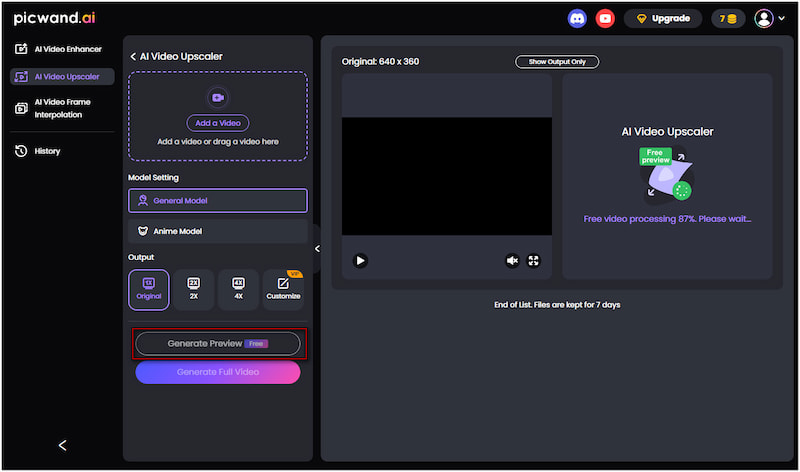Viewport: 800px width, 472px height.
Task: Play the original video
Action: [360, 261]
